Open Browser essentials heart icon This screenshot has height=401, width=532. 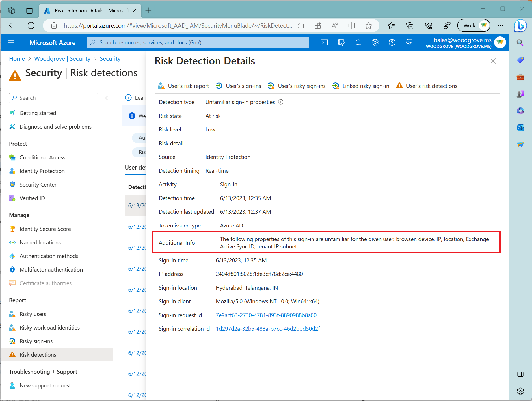tap(429, 26)
